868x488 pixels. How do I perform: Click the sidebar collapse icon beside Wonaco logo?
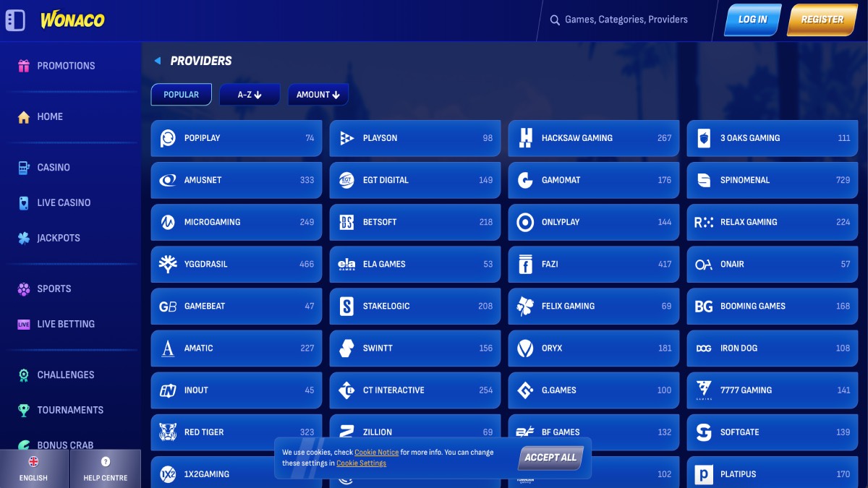click(x=15, y=20)
